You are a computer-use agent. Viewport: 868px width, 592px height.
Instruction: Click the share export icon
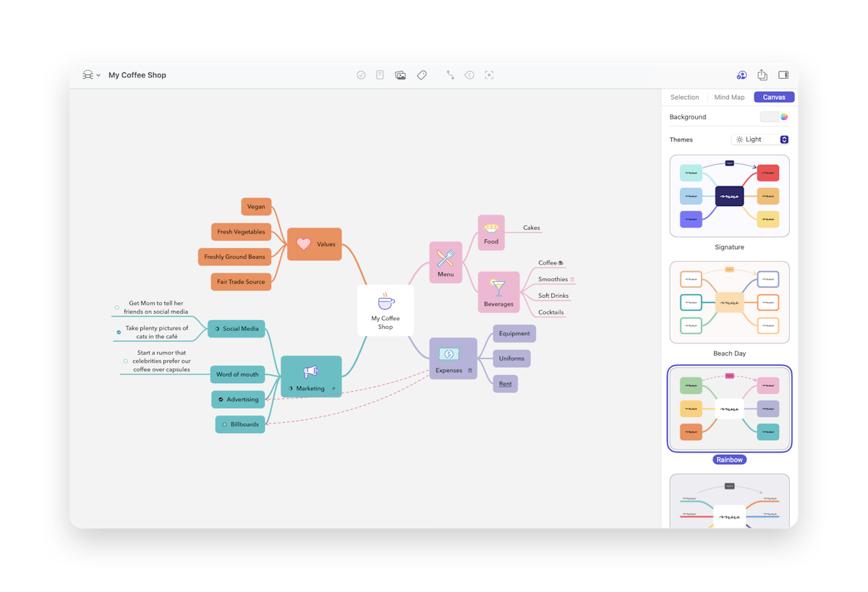click(x=762, y=75)
